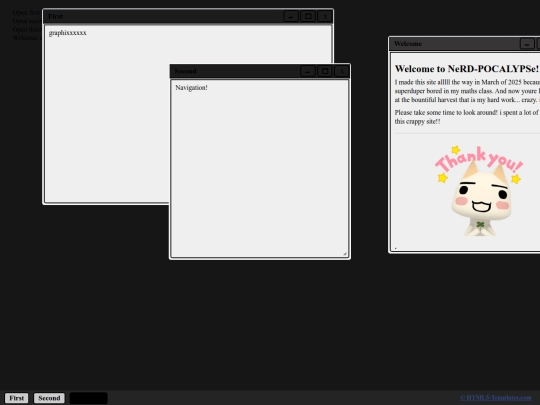Click the resize grip of the Second window
The width and height of the screenshot is (540, 405).
click(345, 253)
